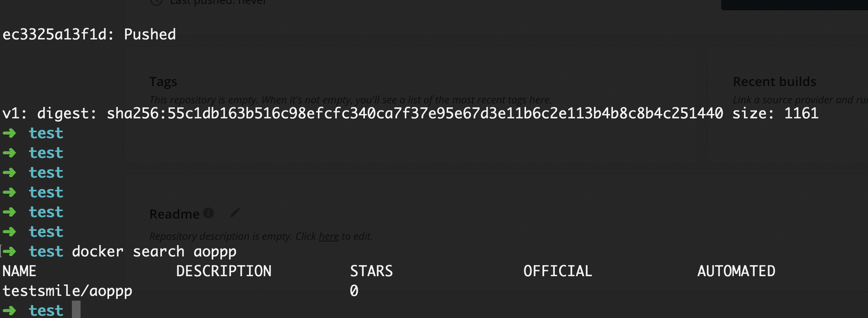Open the testsmile/aoppp search result

(x=67, y=291)
